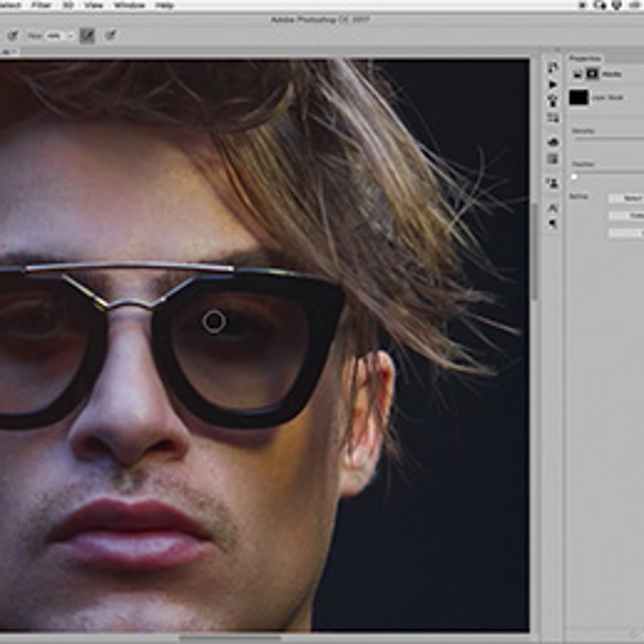The width and height of the screenshot is (644, 644).
Task: Click the canvas horizontal scrollbar thumb
Action: click(x=231, y=638)
